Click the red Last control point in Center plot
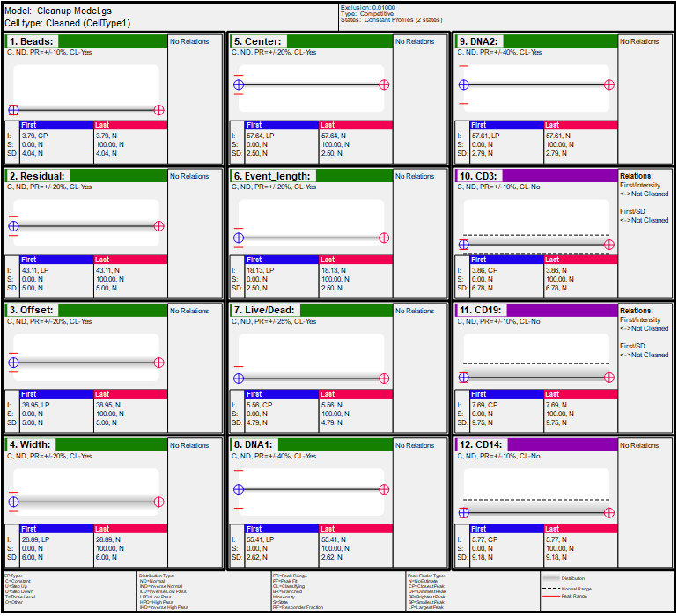The image size is (678, 616). click(384, 84)
